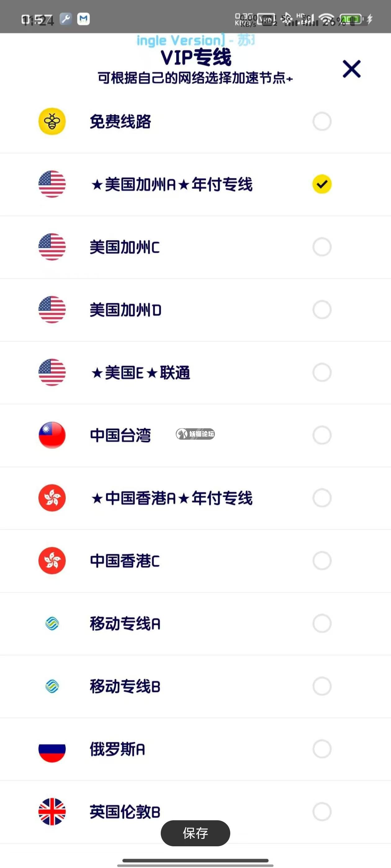Viewport: 391px width, 868px height.
Task: Tap the Hong Kong flag beside 中国香港C
Action: (x=52, y=561)
